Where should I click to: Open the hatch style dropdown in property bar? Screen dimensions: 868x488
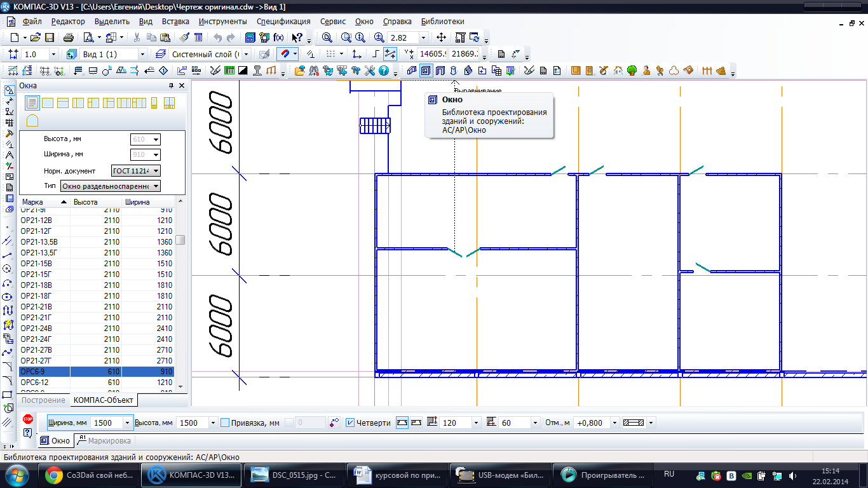click(x=650, y=423)
